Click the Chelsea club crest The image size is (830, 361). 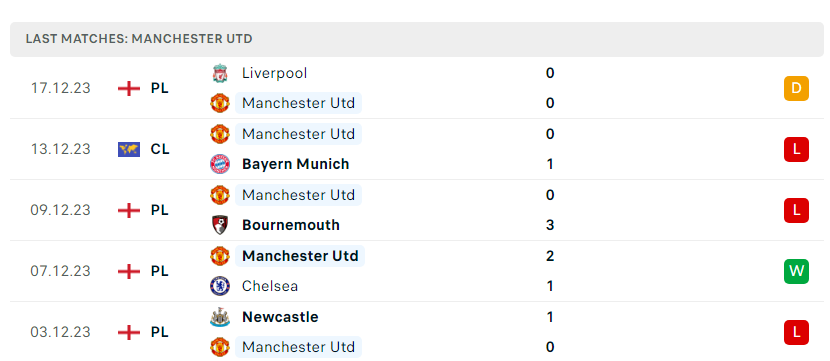[x=220, y=286]
